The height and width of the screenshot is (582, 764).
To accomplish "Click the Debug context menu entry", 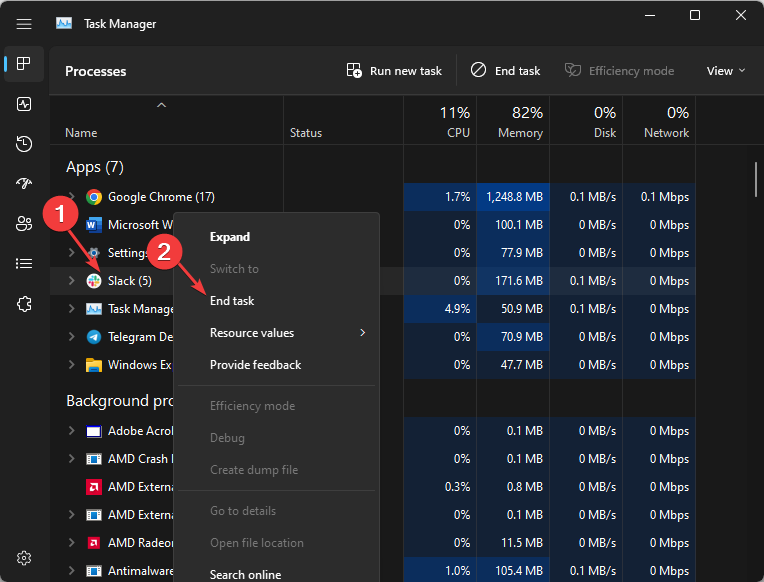I will [276, 438].
